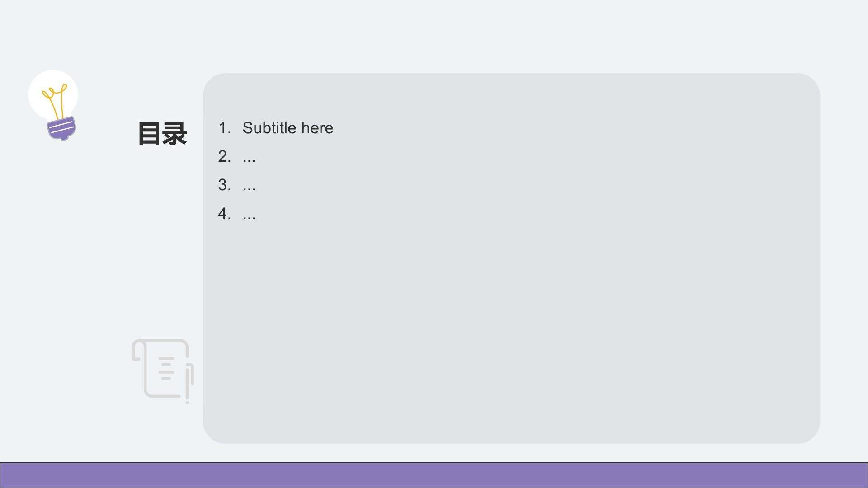Select the thin vertical divider line beside 目录
Screen dimensions: 868x488
pyautogui.click(x=203, y=259)
